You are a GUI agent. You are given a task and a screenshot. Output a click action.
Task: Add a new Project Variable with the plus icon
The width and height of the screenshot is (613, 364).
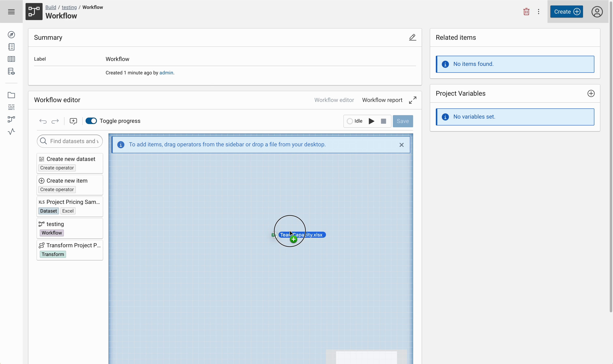pyautogui.click(x=591, y=93)
